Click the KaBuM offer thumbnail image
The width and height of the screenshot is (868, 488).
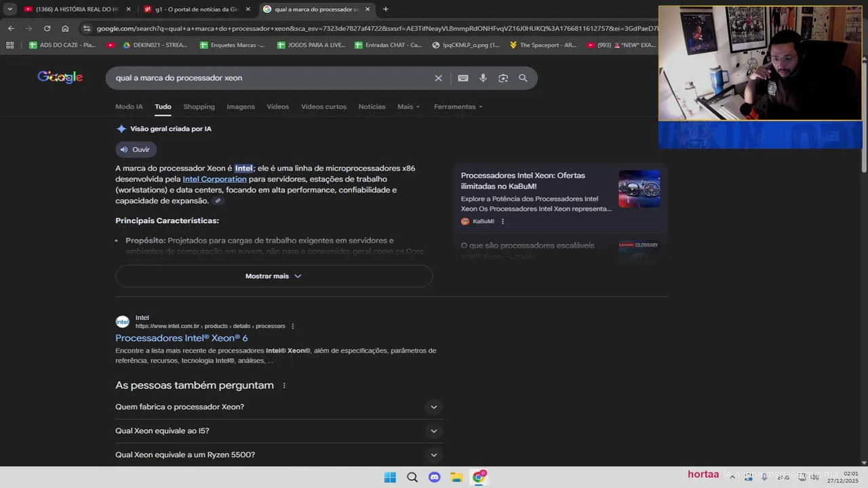pyautogui.click(x=639, y=188)
